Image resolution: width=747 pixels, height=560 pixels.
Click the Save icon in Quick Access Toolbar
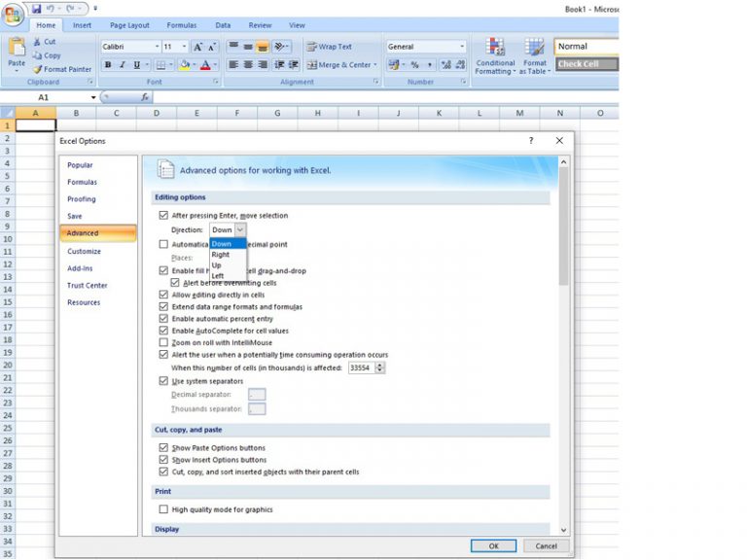pyautogui.click(x=37, y=8)
